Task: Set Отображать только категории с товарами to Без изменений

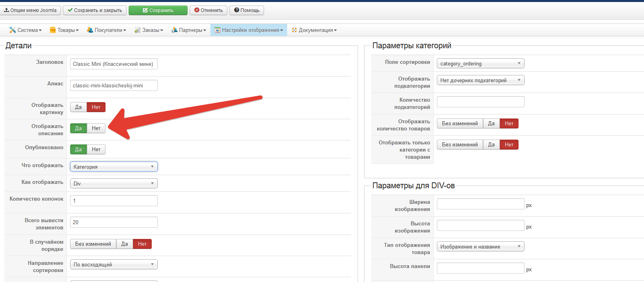Action: tap(460, 144)
